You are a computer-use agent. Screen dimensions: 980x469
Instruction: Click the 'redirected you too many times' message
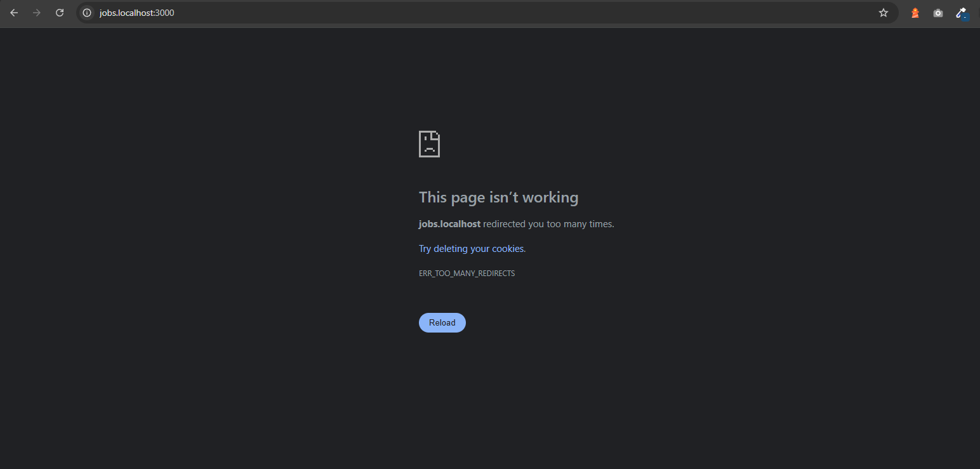click(x=548, y=224)
